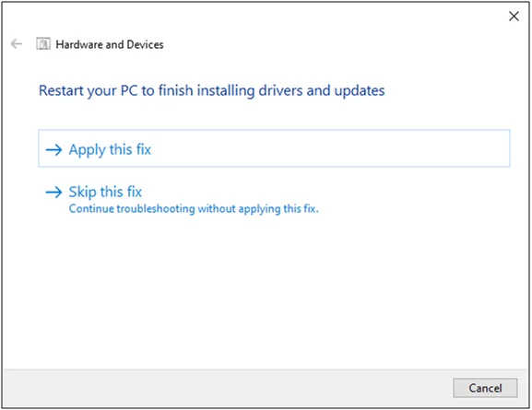The height and width of the screenshot is (410, 532).
Task: Click the arrow icon beside Apply this fix
Action: [54, 149]
